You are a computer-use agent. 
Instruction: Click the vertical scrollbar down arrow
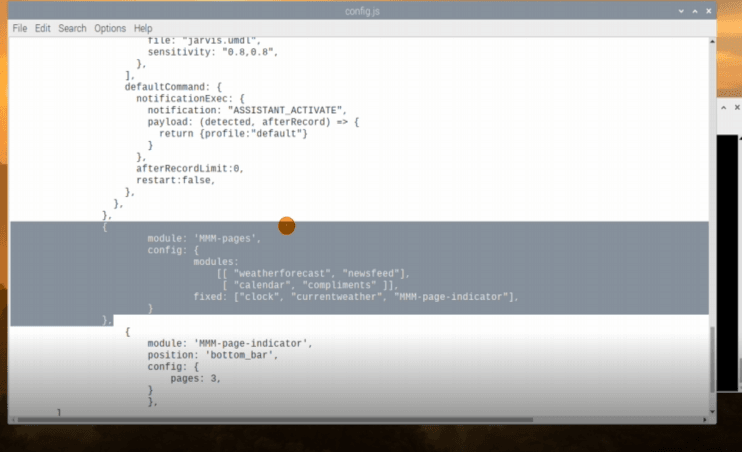(x=712, y=413)
